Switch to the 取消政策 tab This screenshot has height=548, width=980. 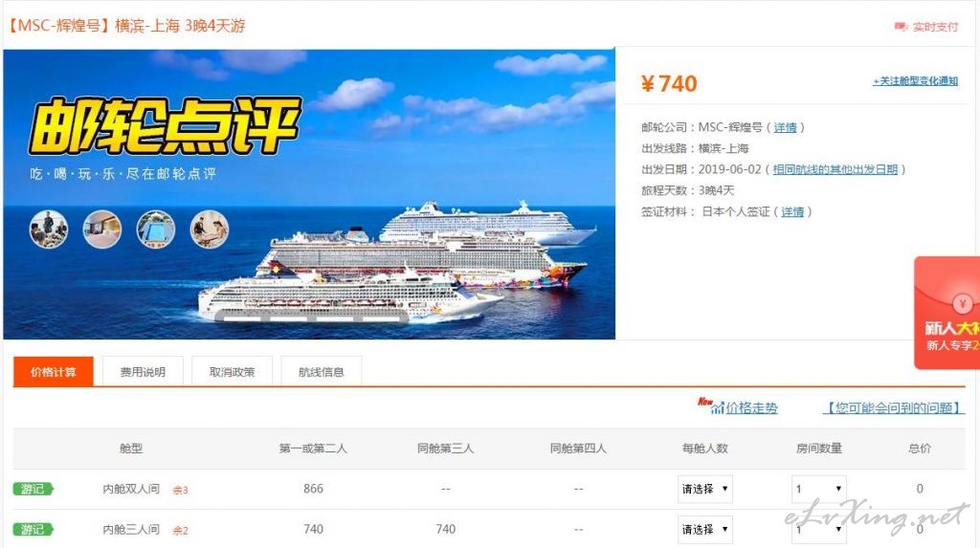coord(232,372)
